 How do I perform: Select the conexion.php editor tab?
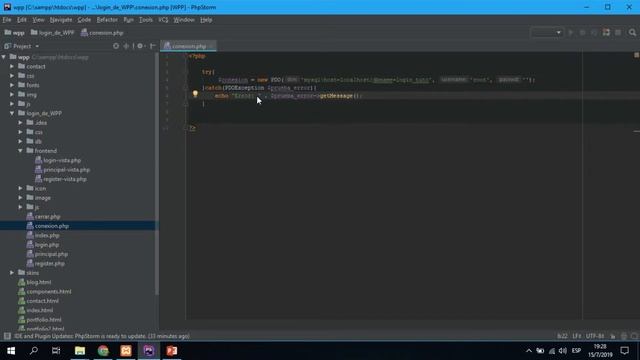click(189, 46)
